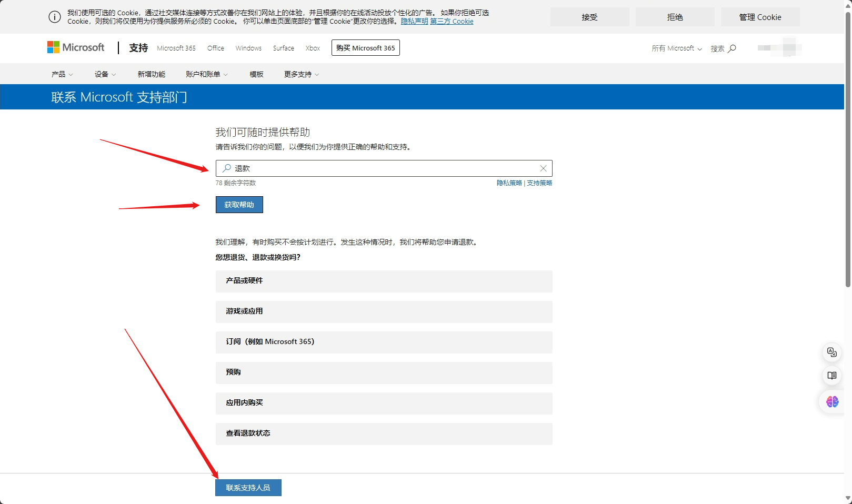Click the search magnifier icon in header
The width and height of the screenshot is (852, 504).
click(732, 48)
